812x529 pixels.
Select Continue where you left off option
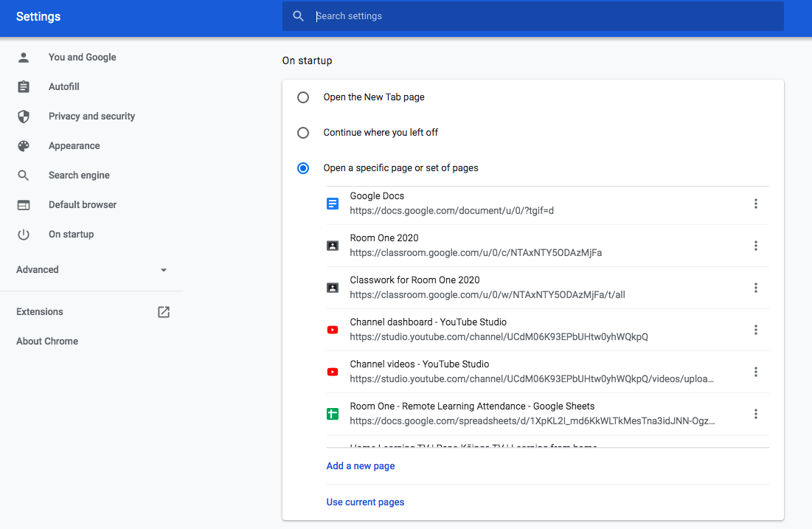point(303,133)
